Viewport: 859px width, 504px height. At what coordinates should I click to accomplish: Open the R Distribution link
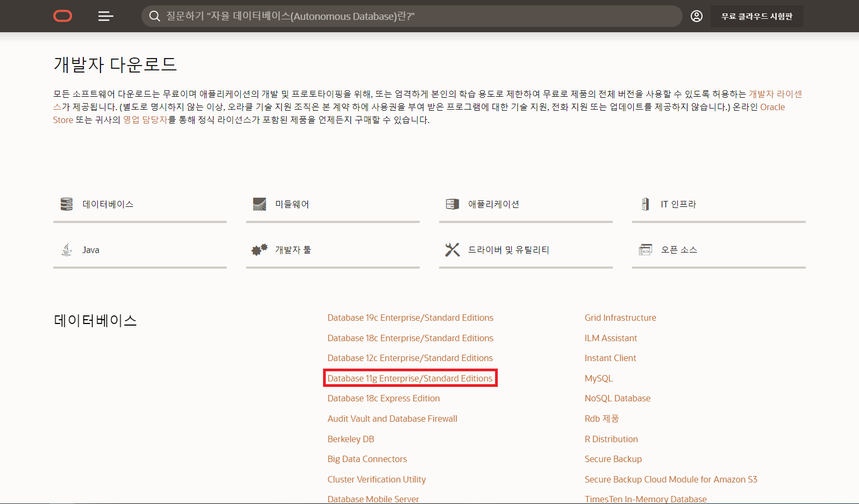(611, 439)
